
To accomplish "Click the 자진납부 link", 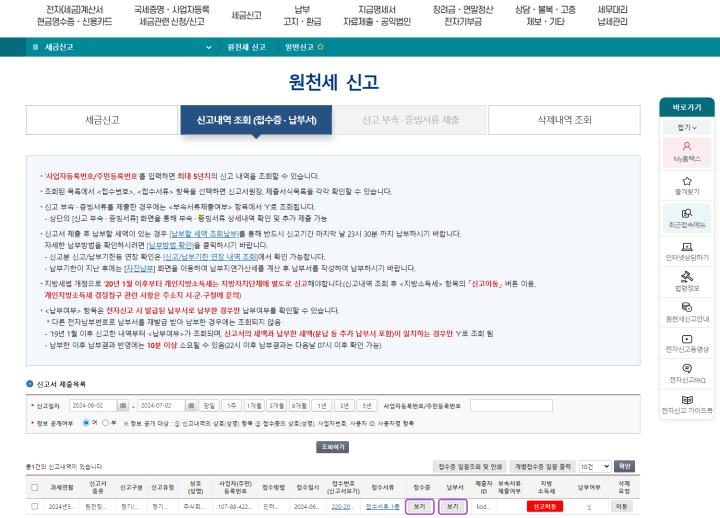I will tap(139, 268).
